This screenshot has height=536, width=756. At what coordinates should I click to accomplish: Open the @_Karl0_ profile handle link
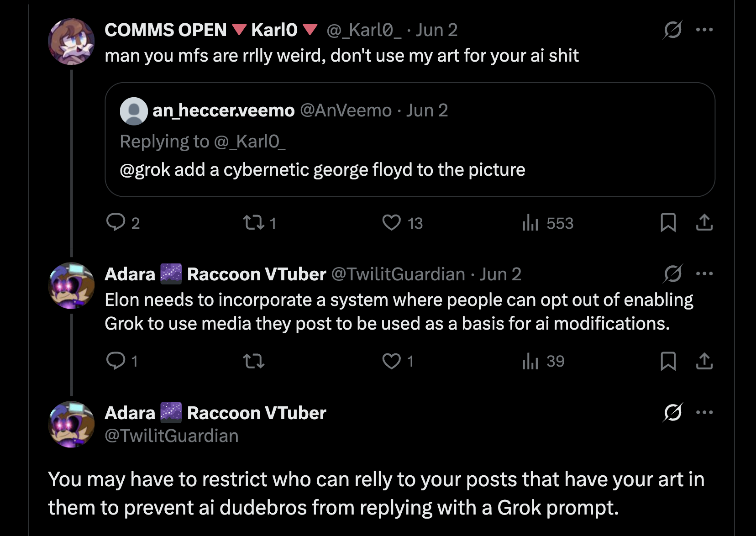pos(364,30)
